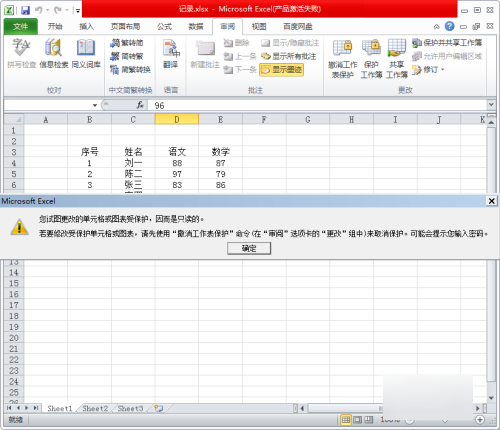Viewport: 500px width, 430px height.
Task: Switch to the Insert (插入) tab
Action: click(x=86, y=26)
